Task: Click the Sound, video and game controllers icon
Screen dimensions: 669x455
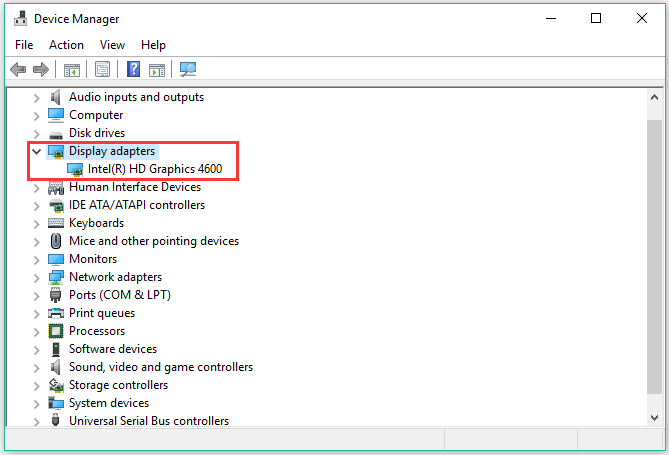Action: pos(55,367)
